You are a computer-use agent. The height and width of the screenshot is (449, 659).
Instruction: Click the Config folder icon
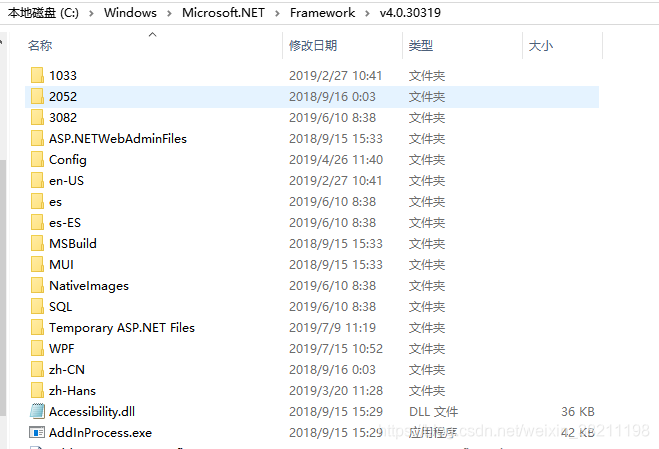[37, 160]
